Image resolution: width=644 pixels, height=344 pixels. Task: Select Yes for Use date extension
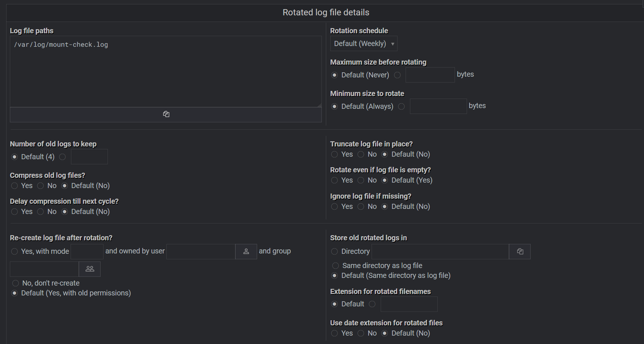click(x=334, y=333)
